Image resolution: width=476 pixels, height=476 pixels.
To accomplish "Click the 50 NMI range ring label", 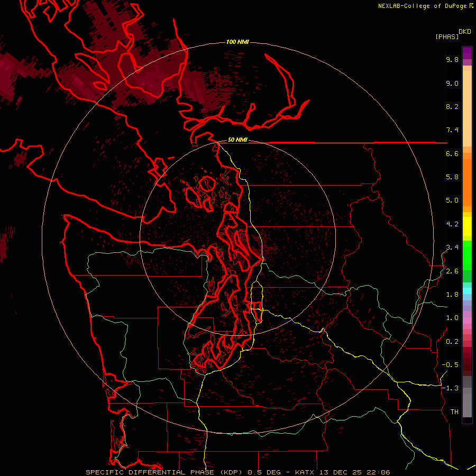I will (237, 140).
